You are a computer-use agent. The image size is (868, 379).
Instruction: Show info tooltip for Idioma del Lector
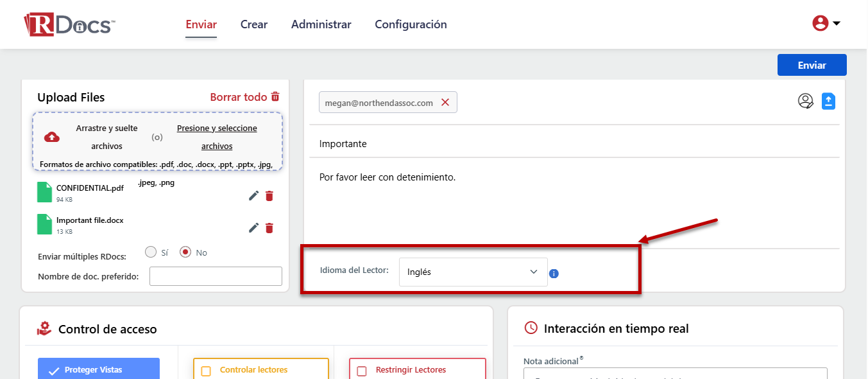(554, 274)
